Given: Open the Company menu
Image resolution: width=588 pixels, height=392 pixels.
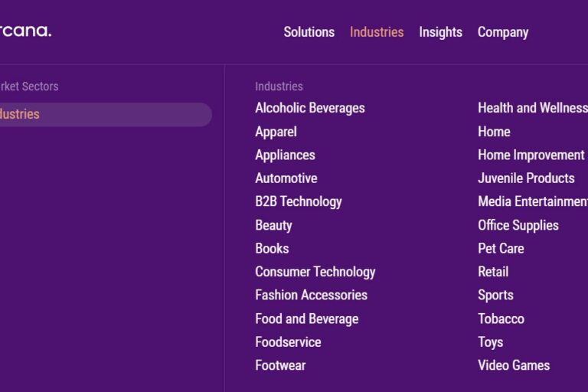Looking at the screenshot, I should (503, 32).
